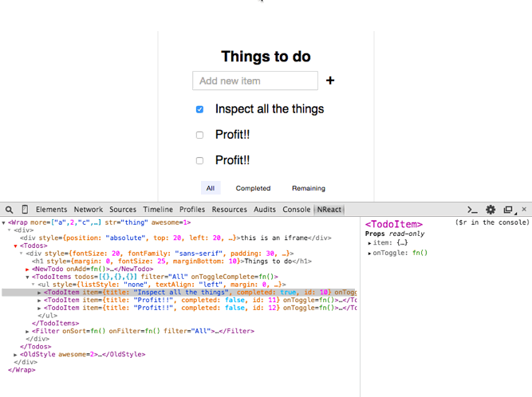
Task: Select the h1 'Things to do' tree row
Action: pyautogui.click(x=171, y=261)
